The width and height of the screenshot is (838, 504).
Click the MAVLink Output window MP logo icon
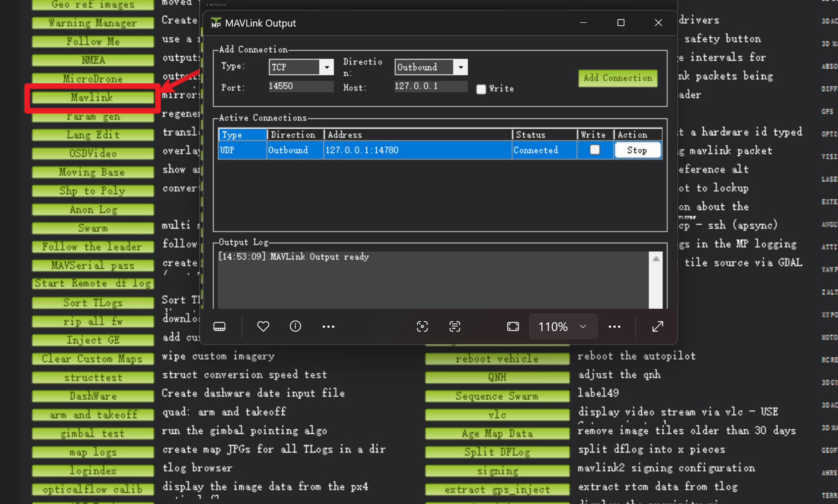(x=216, y=23)
